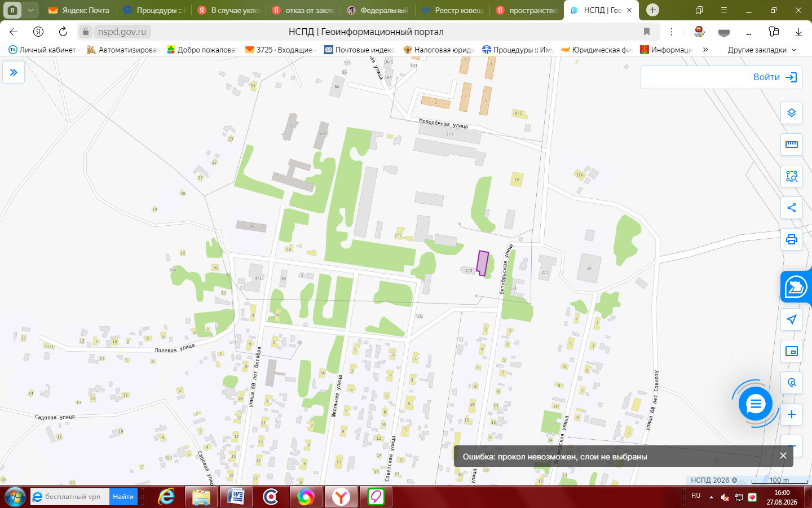Open the Личный кабинет bookmark

click(x=42, y=50)
